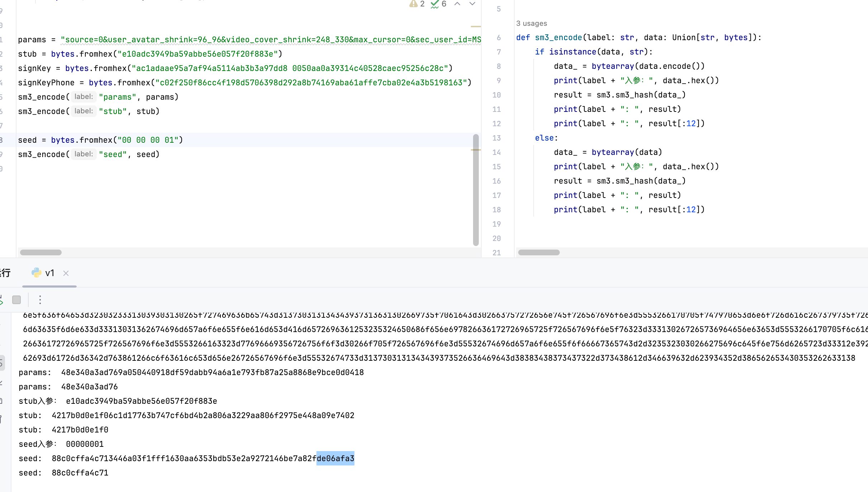
Task: Click the left editor's vertical scrollbar thumb
Action: [476, 190]
